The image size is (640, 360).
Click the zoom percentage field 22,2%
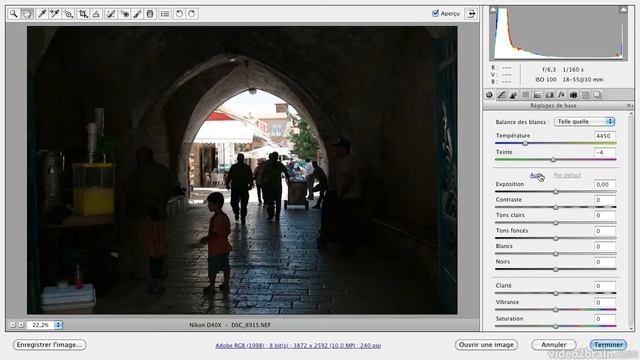(40, 325)
